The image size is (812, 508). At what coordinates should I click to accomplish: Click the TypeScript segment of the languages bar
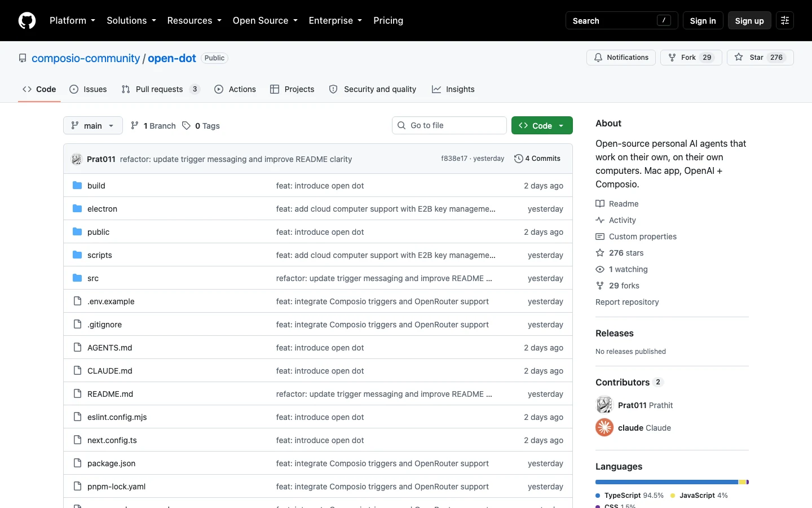tap(667, 482)
